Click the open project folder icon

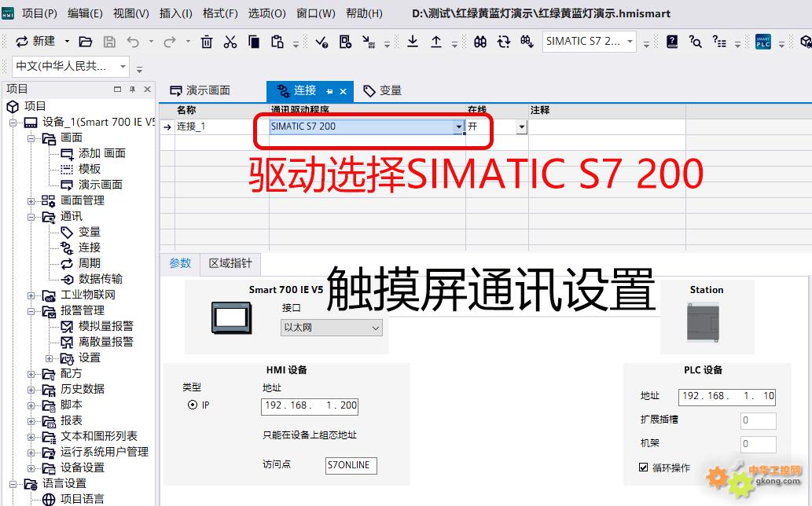tap(86, 42)
